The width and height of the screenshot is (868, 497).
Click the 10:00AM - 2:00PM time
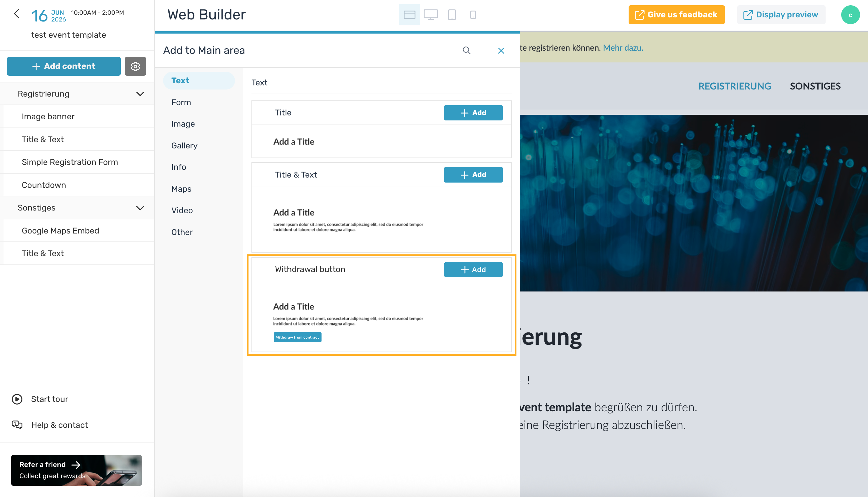(97, 13)
